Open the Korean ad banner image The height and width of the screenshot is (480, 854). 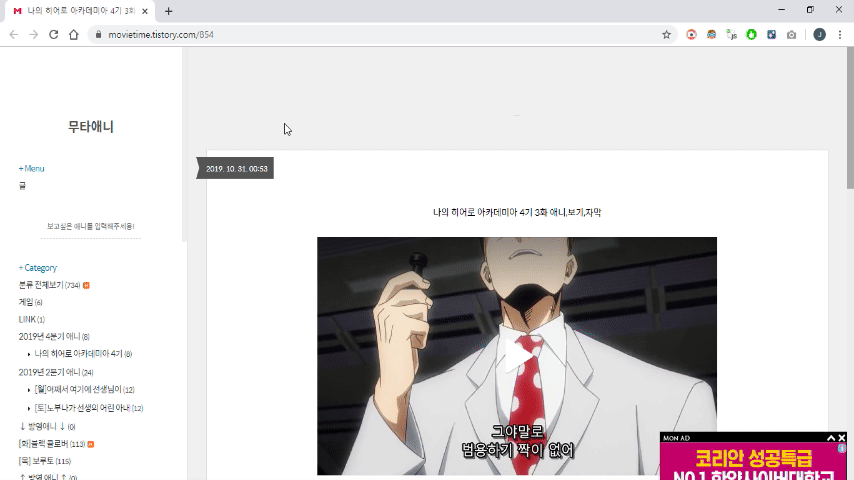[x=753, y=461]
